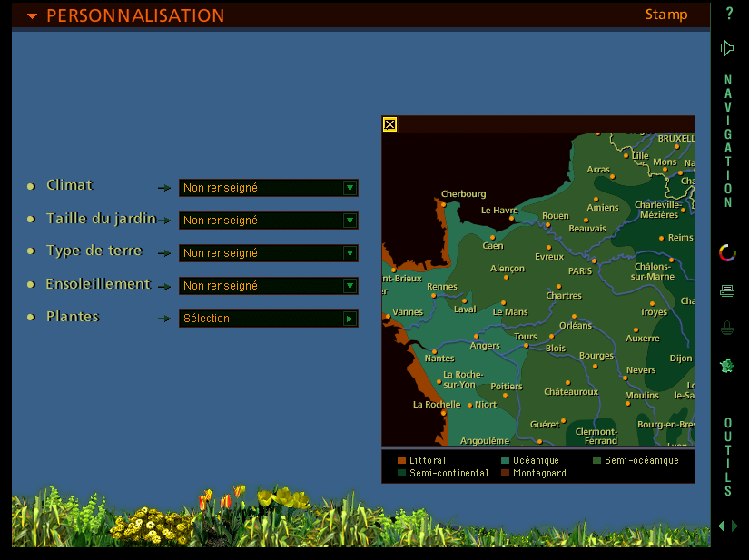
Task: Close the climate map panel
Action: point(389,124)
